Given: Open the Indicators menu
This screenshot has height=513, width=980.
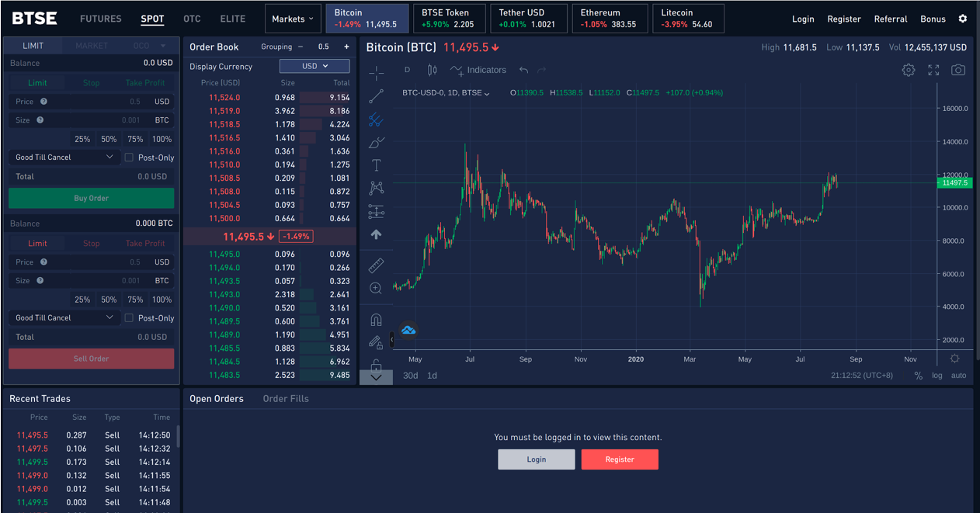Looking at the screenshot, I should tap(478, 70).
